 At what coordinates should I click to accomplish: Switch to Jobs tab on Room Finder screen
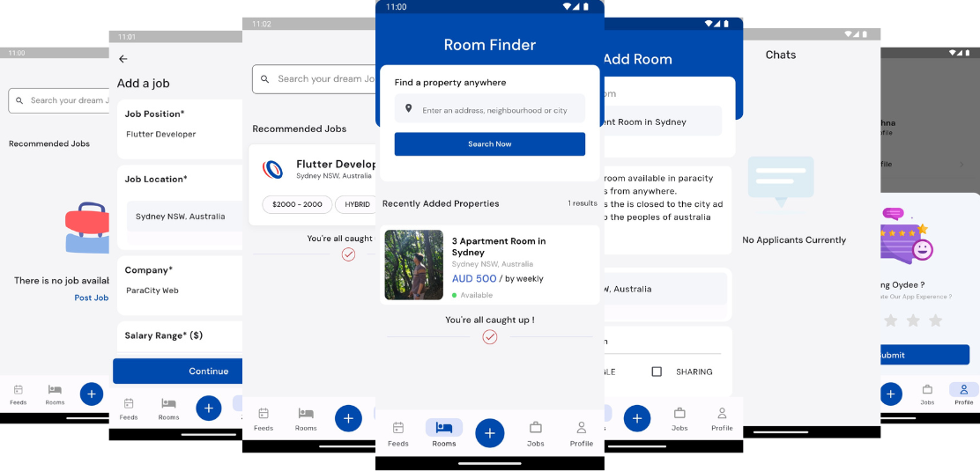[x=536, y=433]
